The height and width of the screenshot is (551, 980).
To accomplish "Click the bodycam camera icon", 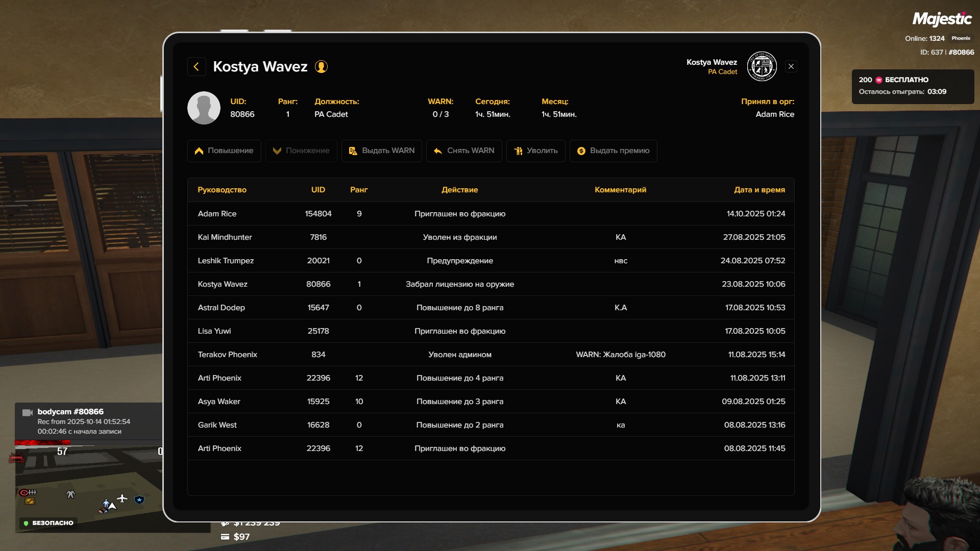I will [x=28, y=413].
